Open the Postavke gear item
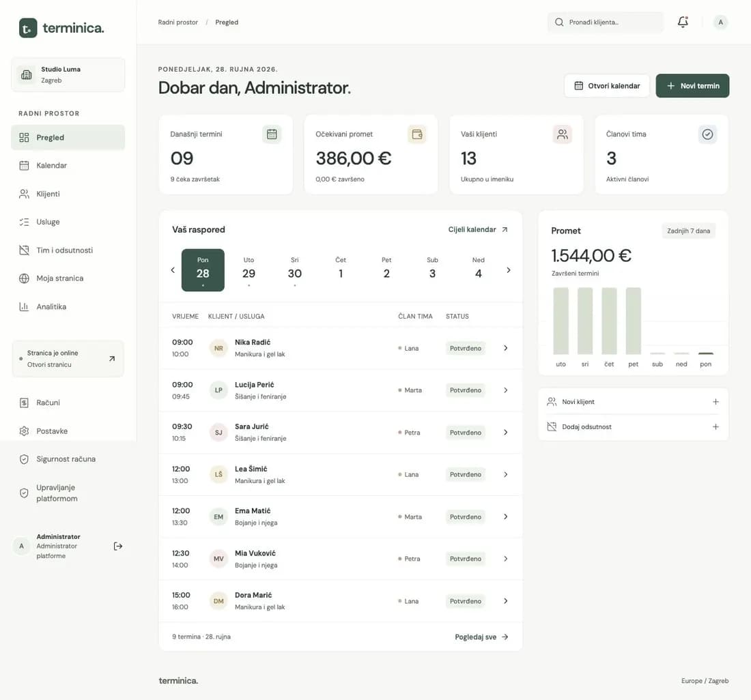This screenshot has width=751, height=700. click(x=68, y=431)
